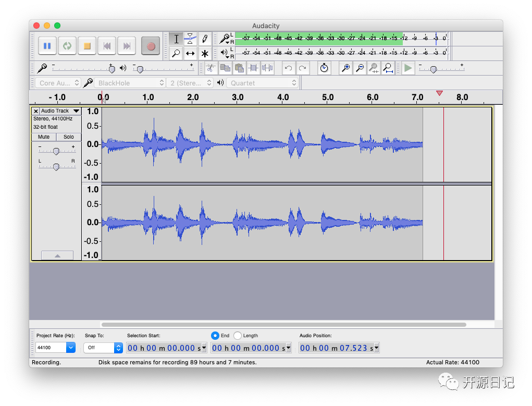Click the track pan L/R slider
532x406 pixels.
57,166
